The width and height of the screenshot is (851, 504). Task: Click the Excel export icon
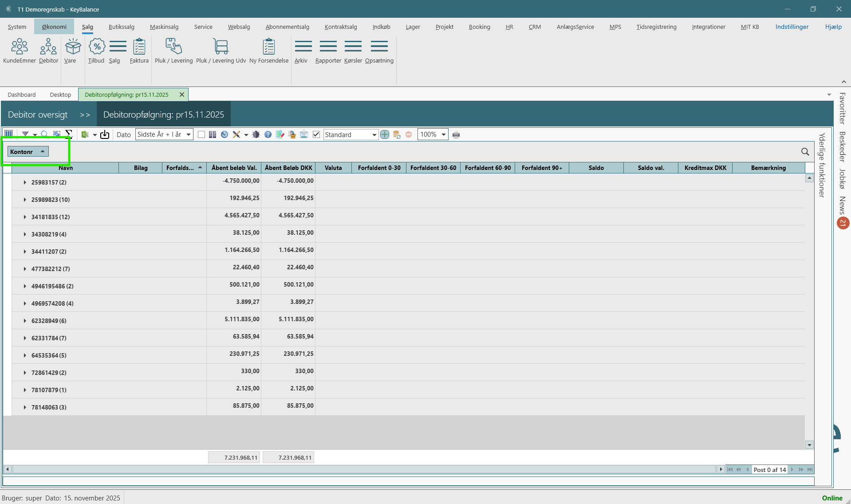tap(85, 135)
